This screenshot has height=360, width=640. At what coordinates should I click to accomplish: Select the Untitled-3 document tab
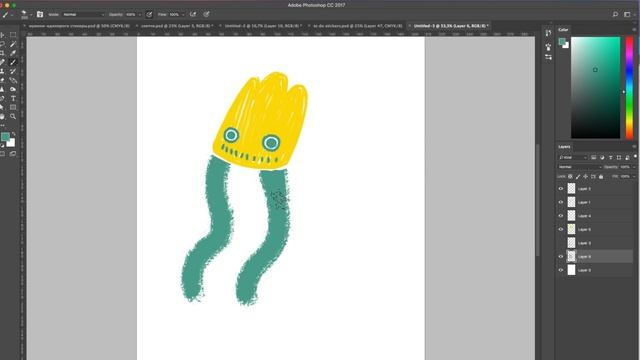(x=451, y=26)
